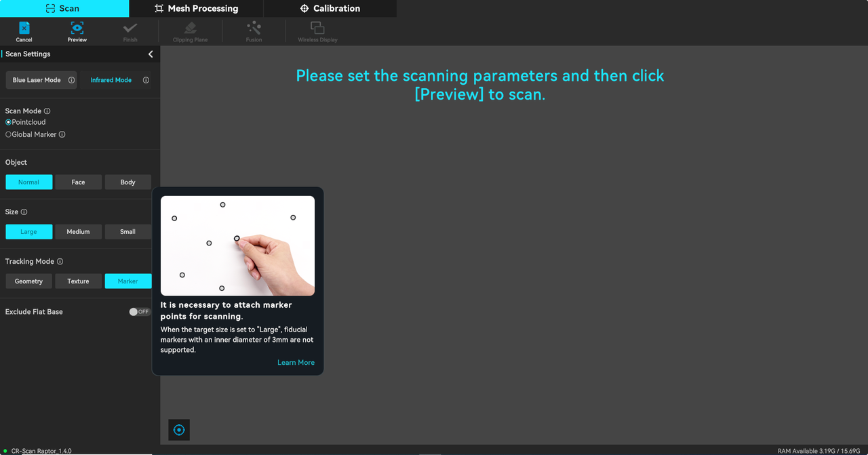Click the Clipping Plane tool icon
The height and width of the screenshot is (455, 868).
[x=190, y=28]
